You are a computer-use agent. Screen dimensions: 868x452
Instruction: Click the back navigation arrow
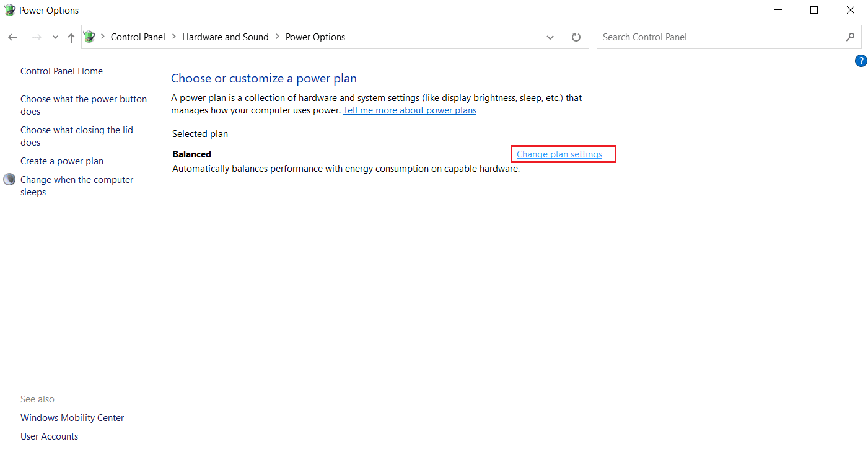click(x=13, y=37)
